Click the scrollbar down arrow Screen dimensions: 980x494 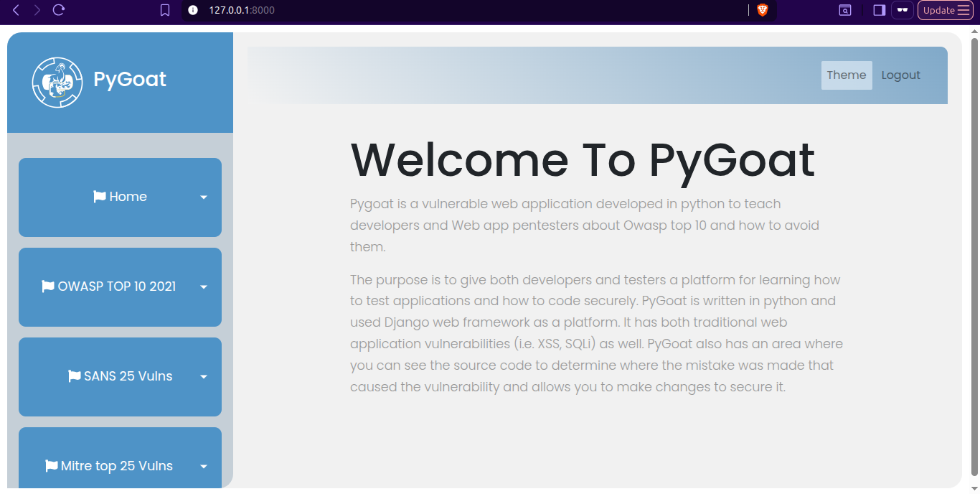(974, 489)
